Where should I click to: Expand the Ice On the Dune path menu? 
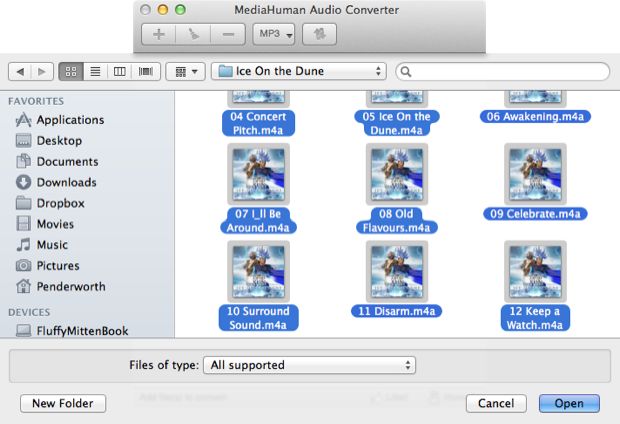click(x=299, y=72)
